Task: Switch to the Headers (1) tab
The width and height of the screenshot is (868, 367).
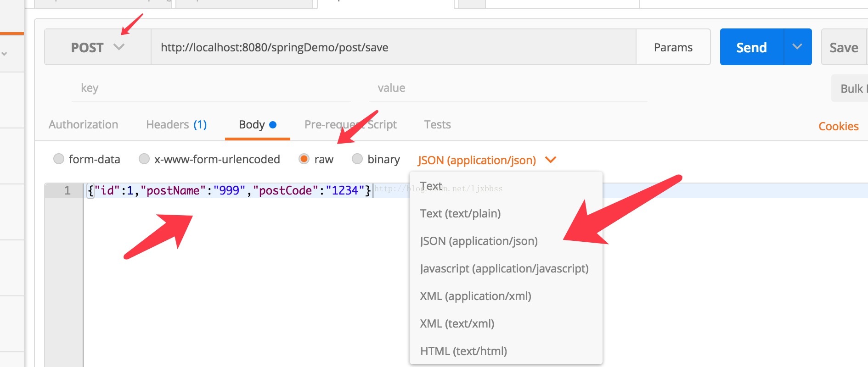Action: point(176,125)
